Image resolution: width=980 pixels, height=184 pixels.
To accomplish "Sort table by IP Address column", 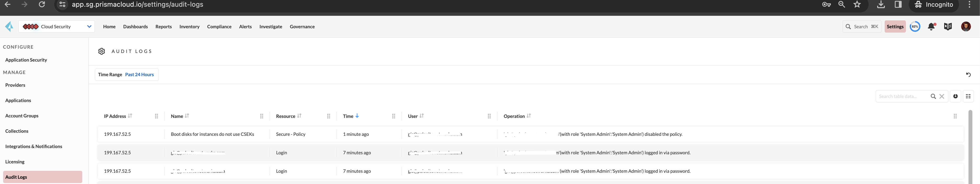I will [130, 116].
